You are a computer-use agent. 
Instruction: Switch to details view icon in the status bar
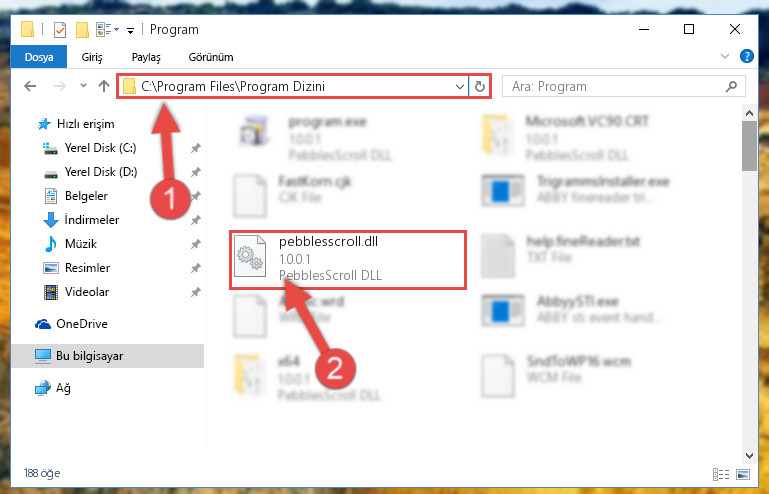pos(720,474)
